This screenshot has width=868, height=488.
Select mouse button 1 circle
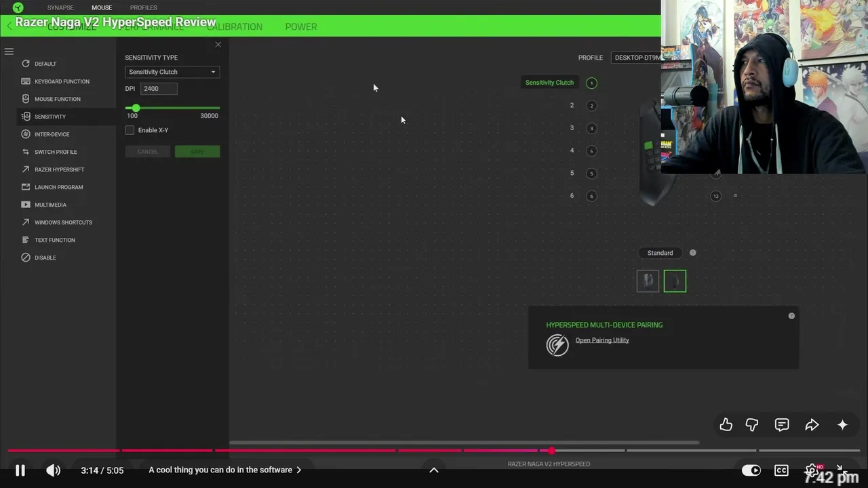(x=591, y=83)
